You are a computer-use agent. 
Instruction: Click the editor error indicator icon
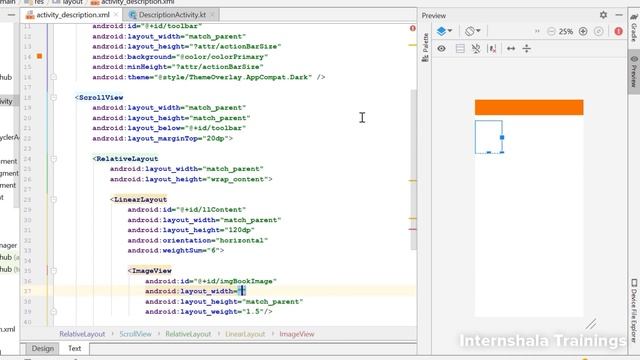[x=413, y=28]
